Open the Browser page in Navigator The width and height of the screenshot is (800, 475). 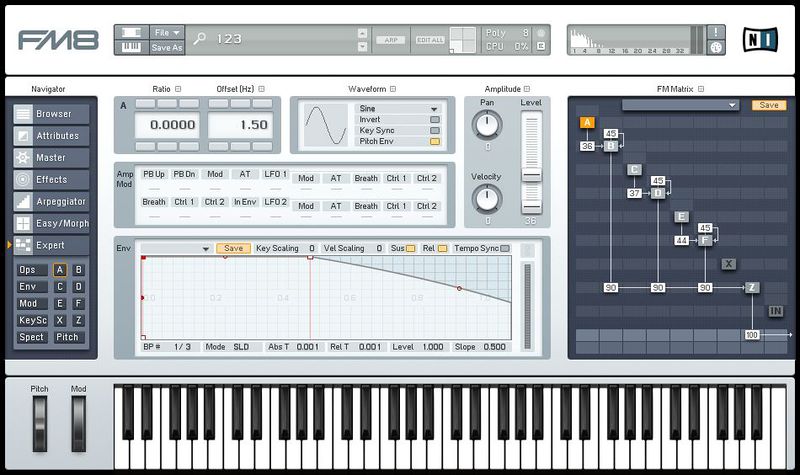coord(52,114)
